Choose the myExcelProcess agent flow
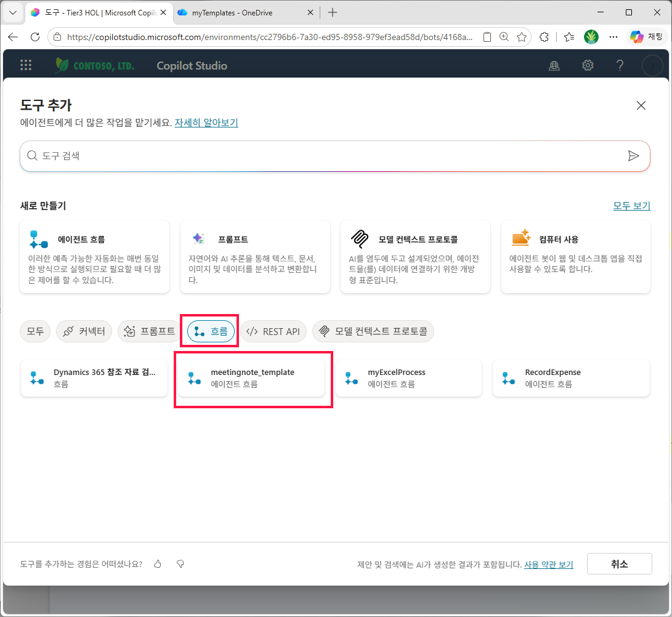Screen dimensions: 672x617 408,378
